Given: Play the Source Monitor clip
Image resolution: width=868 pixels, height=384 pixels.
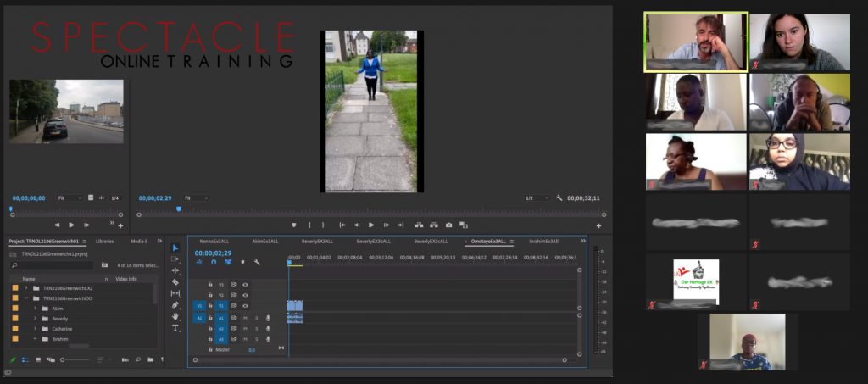Looking at the screenshot, I should click(71, 225).
